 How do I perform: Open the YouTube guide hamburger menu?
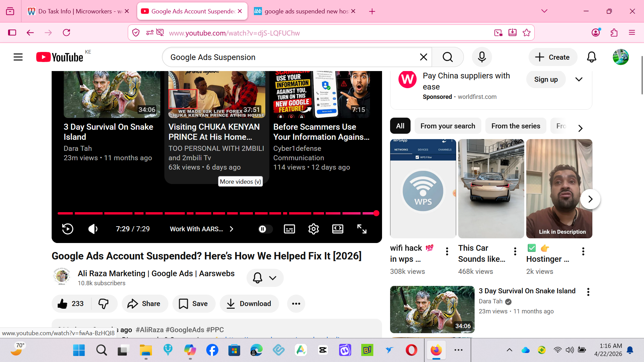point(18,57)
